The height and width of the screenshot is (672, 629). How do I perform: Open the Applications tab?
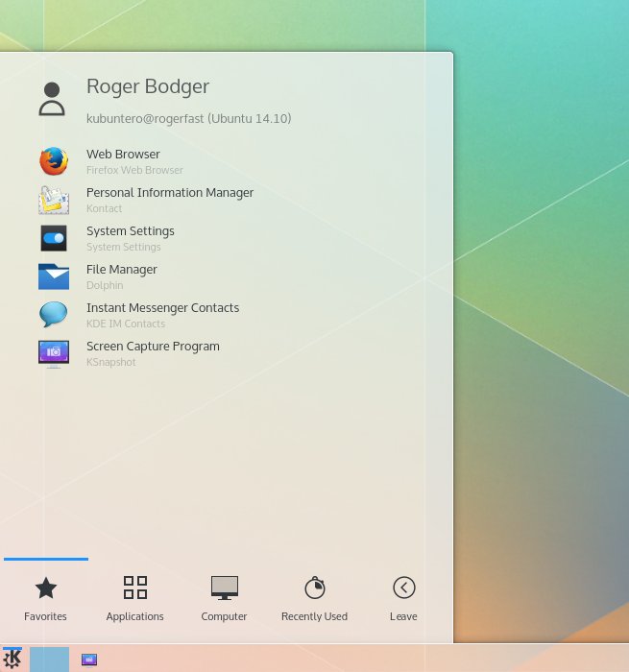[135, 599]
